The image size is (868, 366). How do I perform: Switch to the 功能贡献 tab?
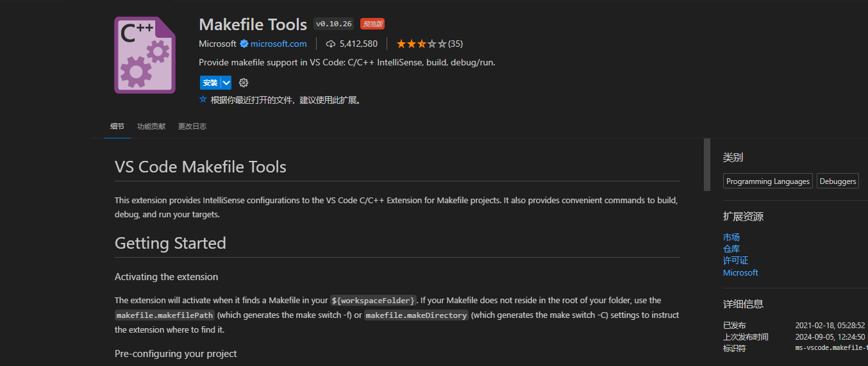point(151,126)
